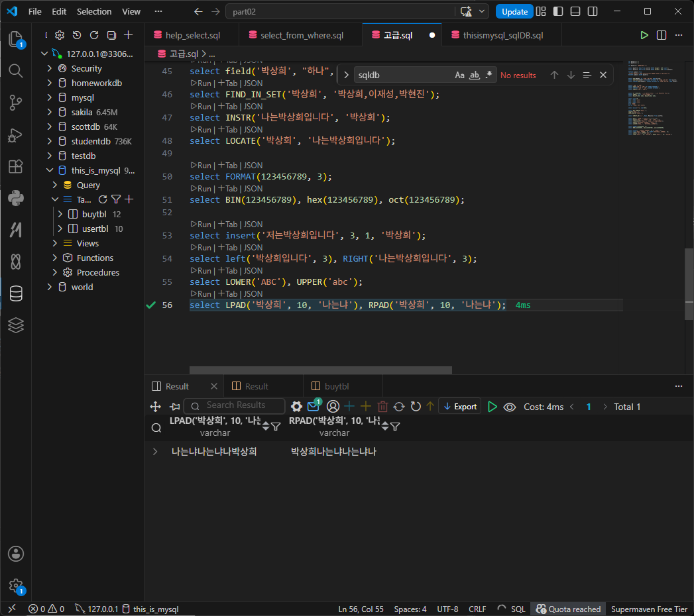
Task: Expand the homeworkdb database
Action: point(50,83)
